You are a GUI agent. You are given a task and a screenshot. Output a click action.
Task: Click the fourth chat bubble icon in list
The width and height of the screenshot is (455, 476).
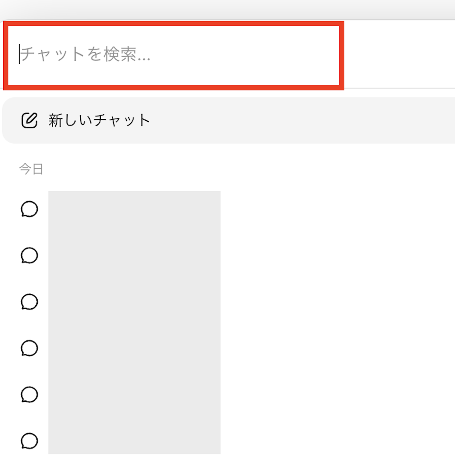coord(29,348)
